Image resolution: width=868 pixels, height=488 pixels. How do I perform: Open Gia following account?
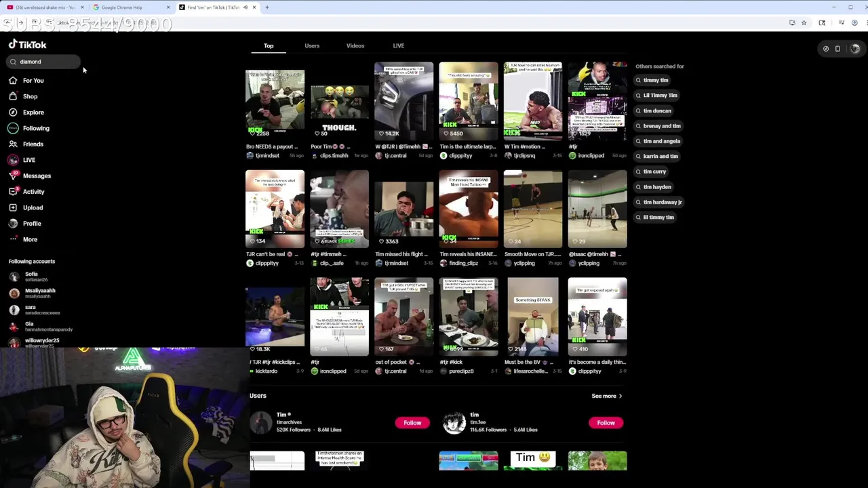pos(41,326)
